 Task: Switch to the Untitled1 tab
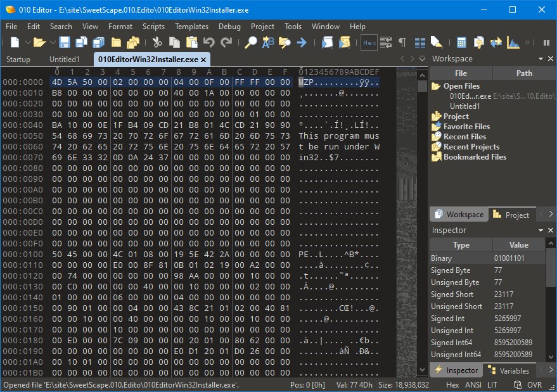[65, 58]
